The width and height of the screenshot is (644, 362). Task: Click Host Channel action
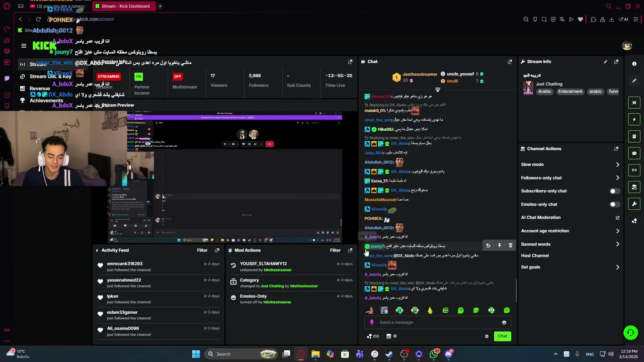point(535,256)
